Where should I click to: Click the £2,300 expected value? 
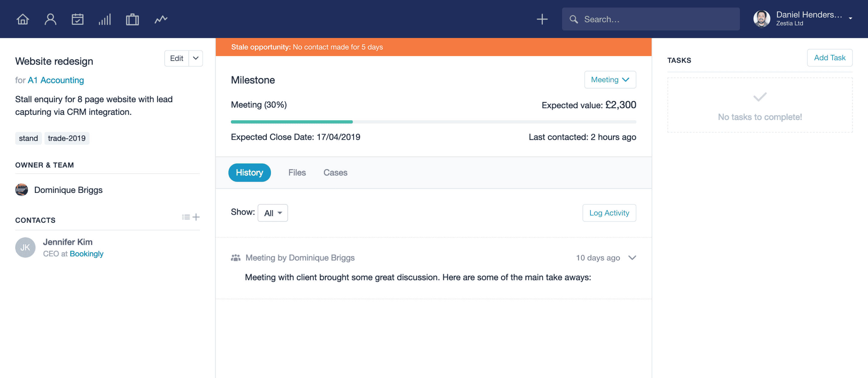pos(621,105)
